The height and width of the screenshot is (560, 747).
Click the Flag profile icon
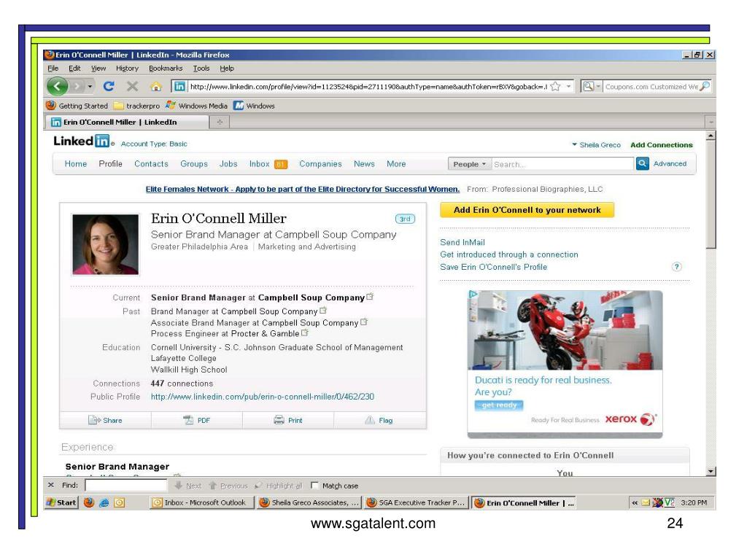(x=370, y=420)
